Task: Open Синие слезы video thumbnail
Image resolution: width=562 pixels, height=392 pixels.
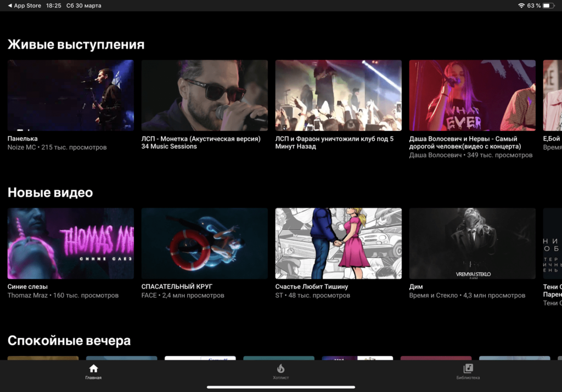Action: coord(71,243)
